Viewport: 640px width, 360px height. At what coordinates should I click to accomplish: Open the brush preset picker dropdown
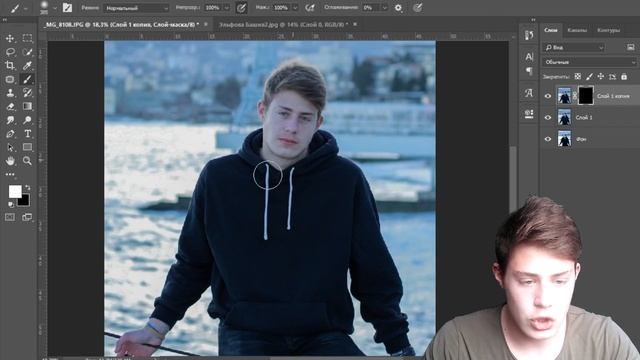click(x=54, y=8)
